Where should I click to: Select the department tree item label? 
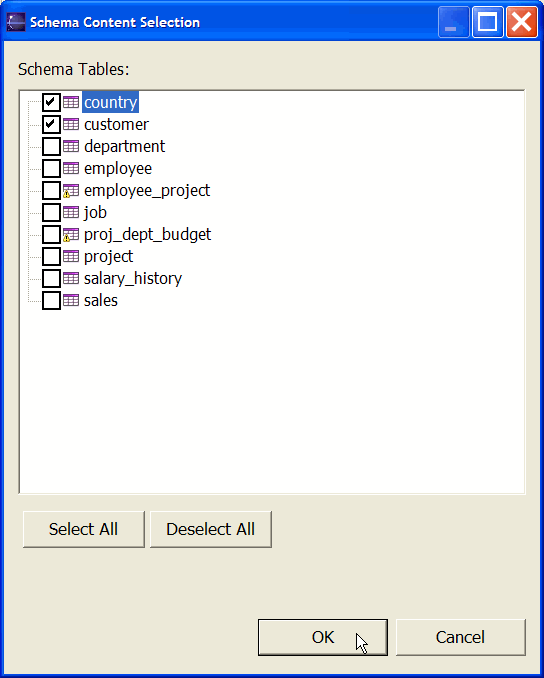125,146
